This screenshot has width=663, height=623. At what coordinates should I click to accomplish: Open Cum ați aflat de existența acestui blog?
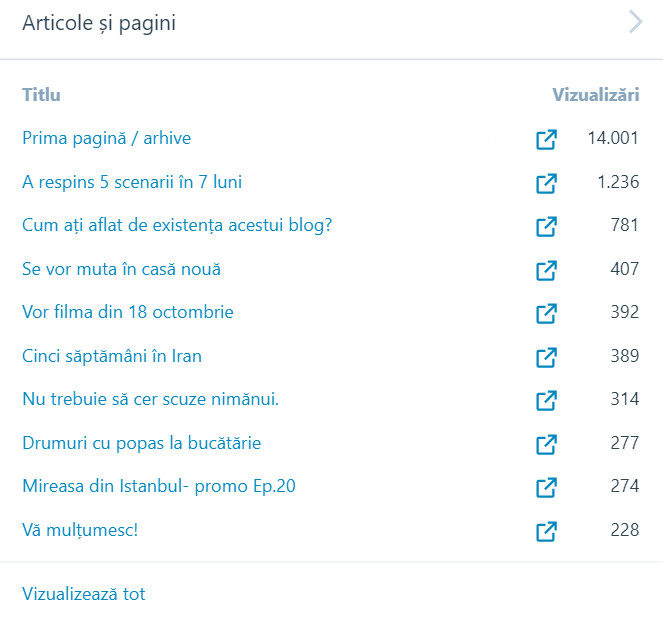click(177, 225)
